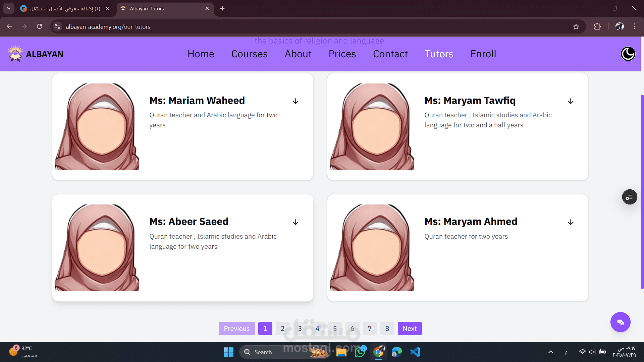This screenshot has height=362, width=644.
Task: Launch Visual Studio Code from taskbar
Action: click(x=415, y=352)
